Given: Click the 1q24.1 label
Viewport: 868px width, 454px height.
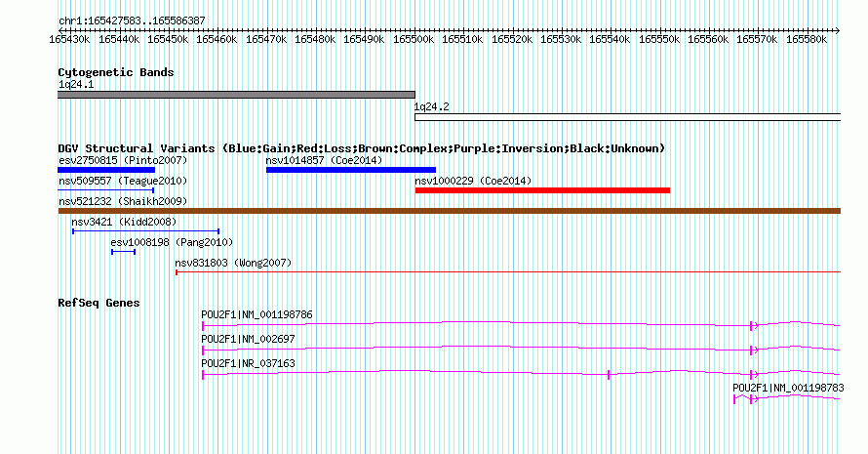Looking at the screenshot, I should click(x=76, y=84).
